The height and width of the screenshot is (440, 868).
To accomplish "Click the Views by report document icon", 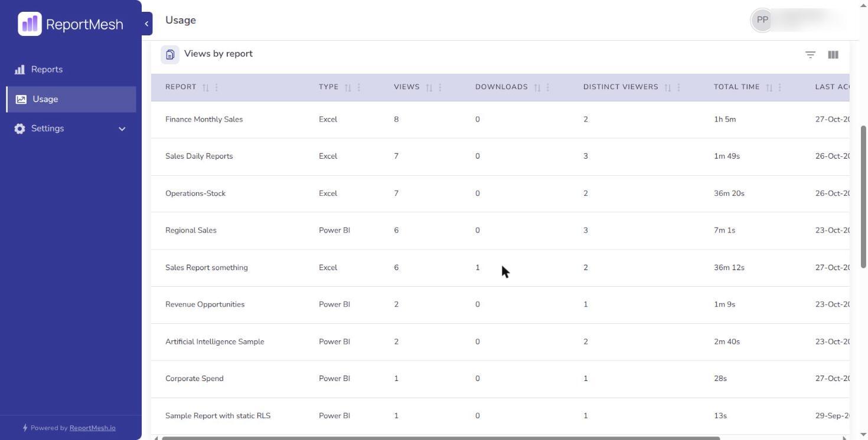I will point(170,55).
